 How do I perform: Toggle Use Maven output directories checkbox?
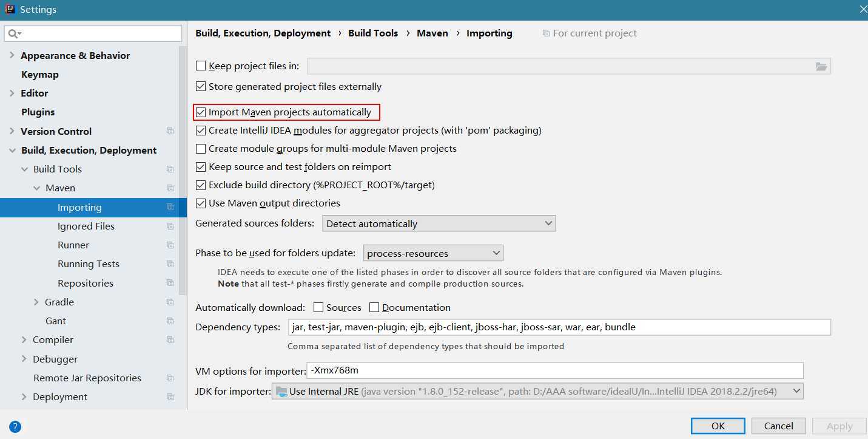(x=201, y=203)
